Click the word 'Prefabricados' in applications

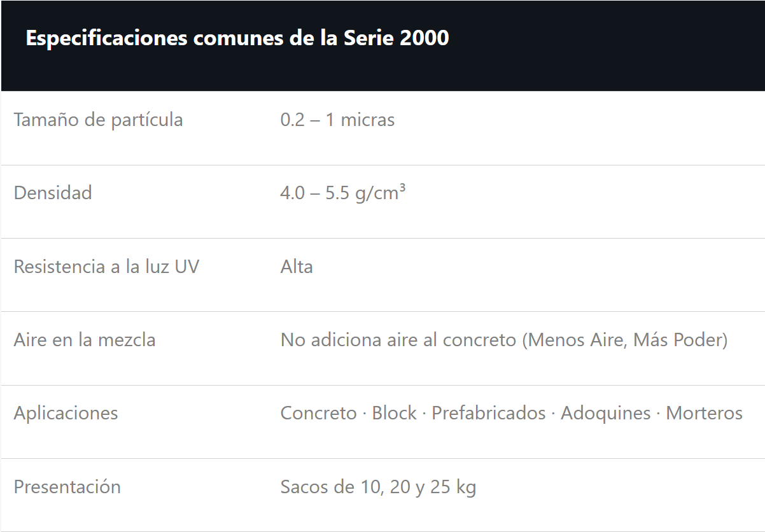pos(489,413)
